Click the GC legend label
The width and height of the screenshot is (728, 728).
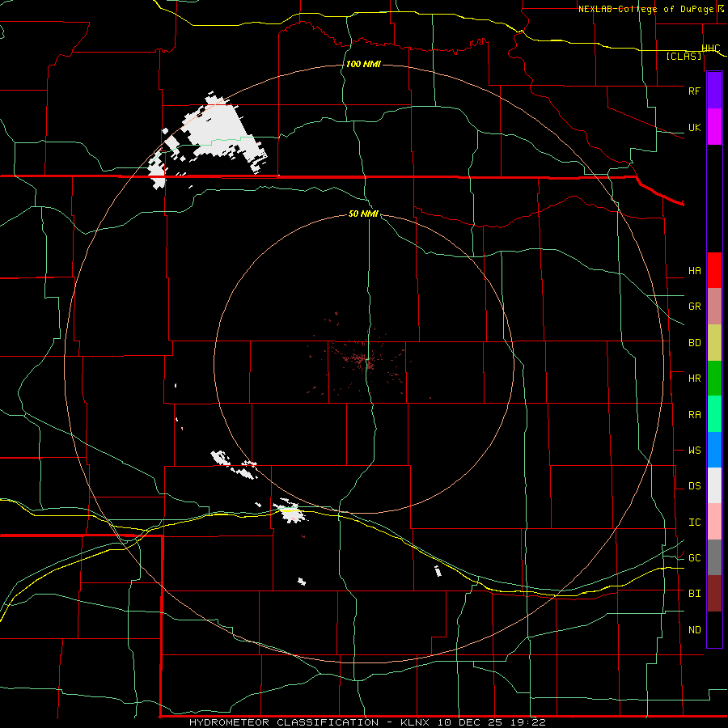694,558
